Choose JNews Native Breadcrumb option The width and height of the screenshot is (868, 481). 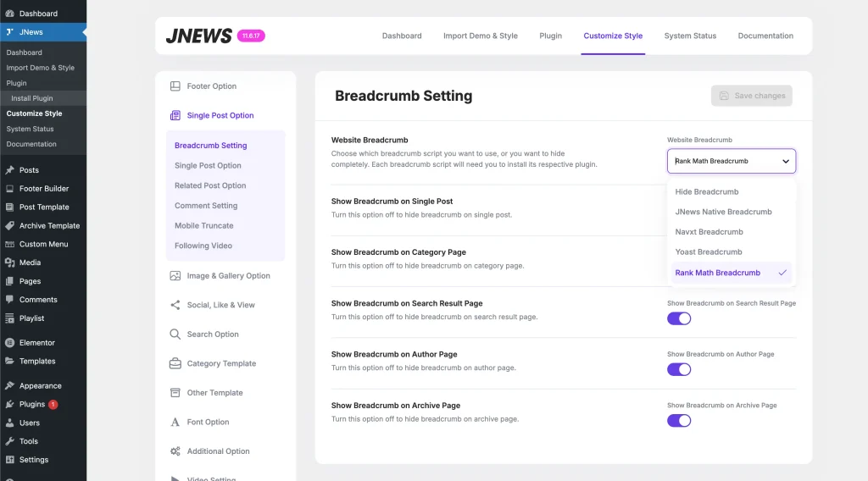click(723, 212)
